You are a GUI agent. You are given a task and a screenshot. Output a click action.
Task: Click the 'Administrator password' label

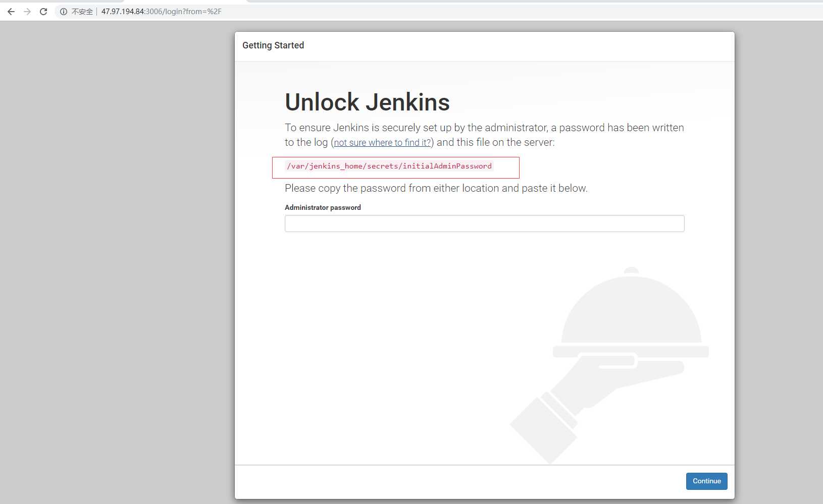coord(323,207)
